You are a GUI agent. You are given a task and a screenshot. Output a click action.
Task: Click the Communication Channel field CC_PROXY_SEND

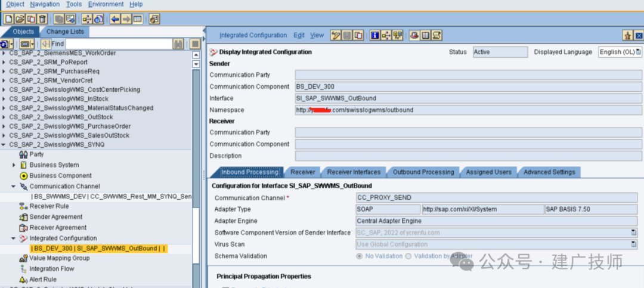pyautogui.click(x=497, y=197)
